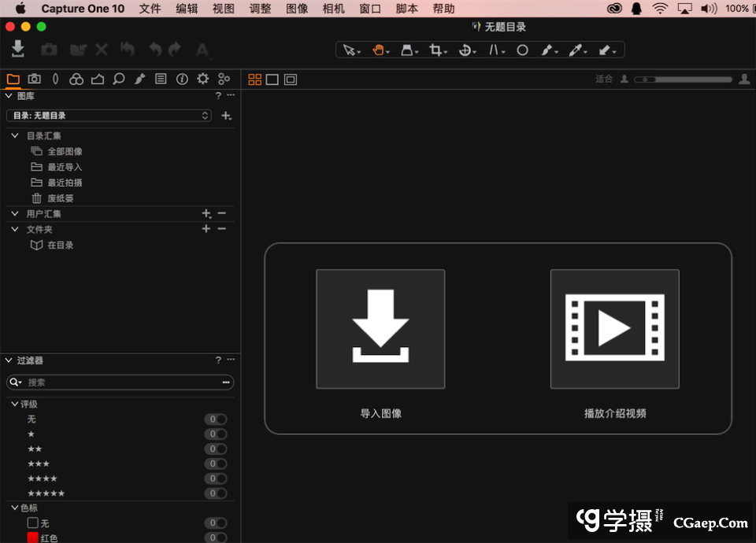Enable the 红色 color tag filter toggle
756x543 pixels.
coord(216,537)
